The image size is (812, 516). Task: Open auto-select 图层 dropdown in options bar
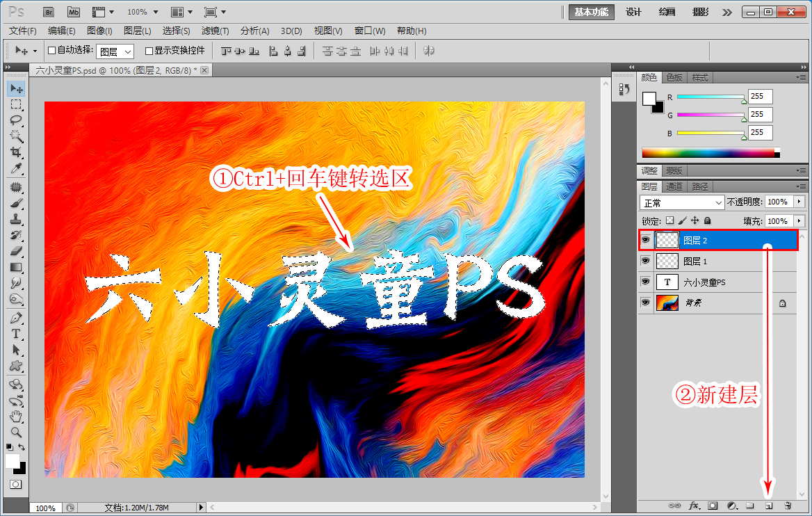pyautogui.click(x=115, y=51)
